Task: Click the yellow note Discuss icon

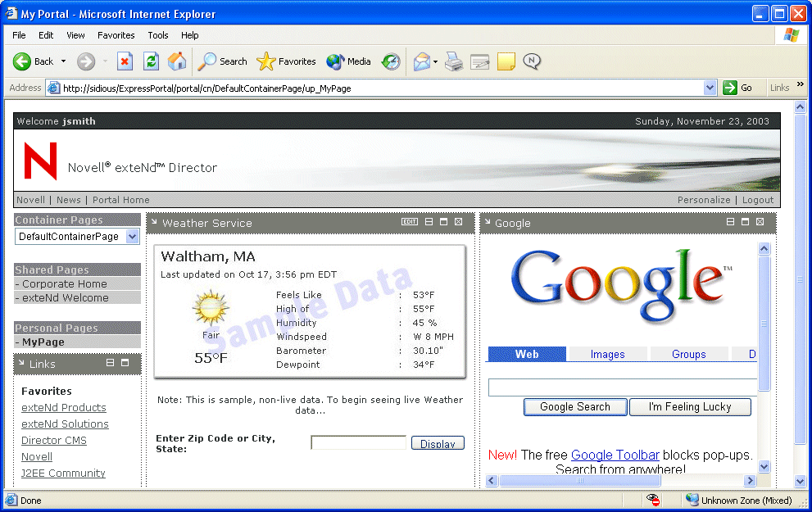Action: [x=506, y=61]
